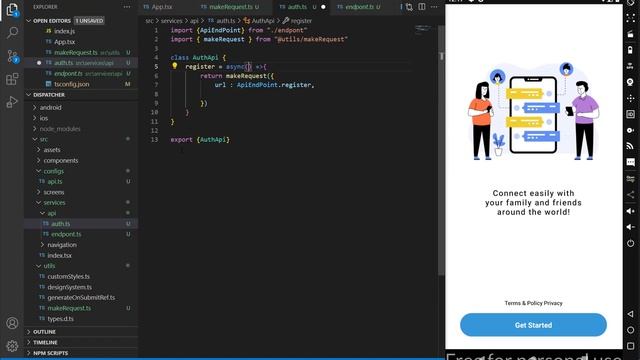Click the emulator power icon
Image resolution: width=640 pixels, height=360 pixels.
point(631,243)
